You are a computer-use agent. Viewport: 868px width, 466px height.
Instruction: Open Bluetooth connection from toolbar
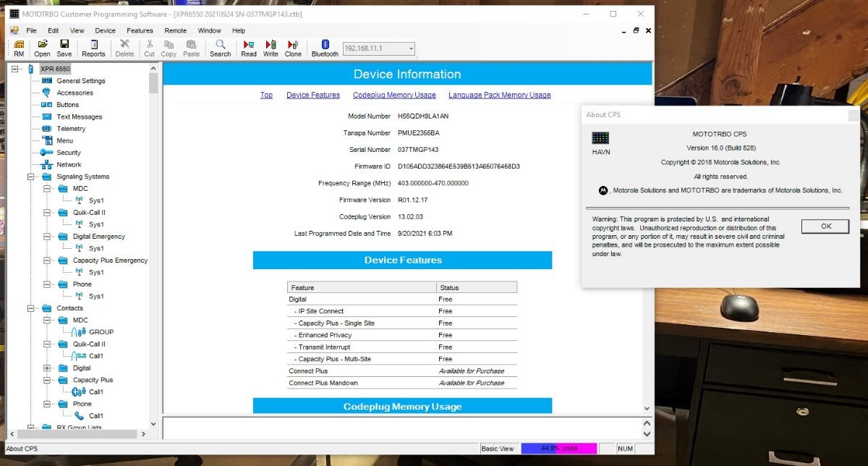(325, 48)
